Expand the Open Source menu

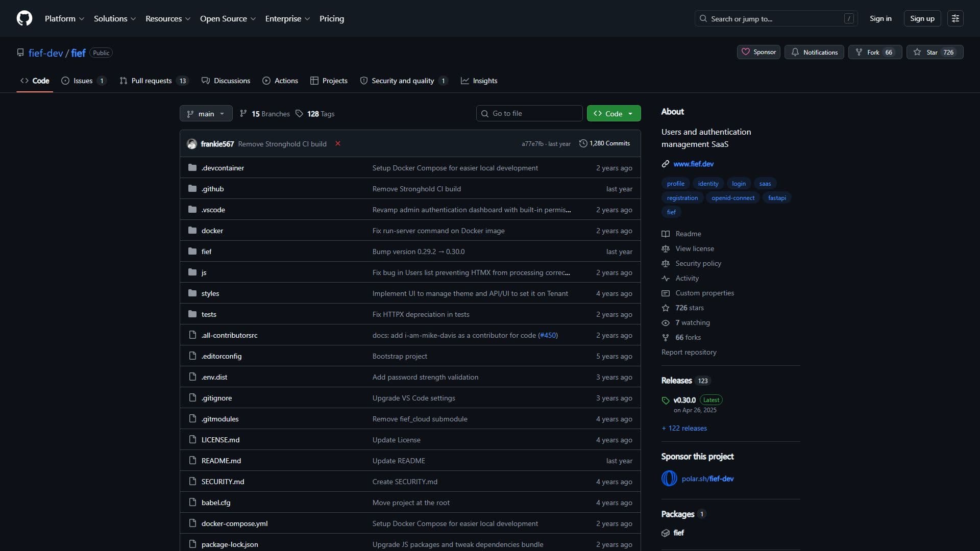pyautogui.click(x=228, y=18)
